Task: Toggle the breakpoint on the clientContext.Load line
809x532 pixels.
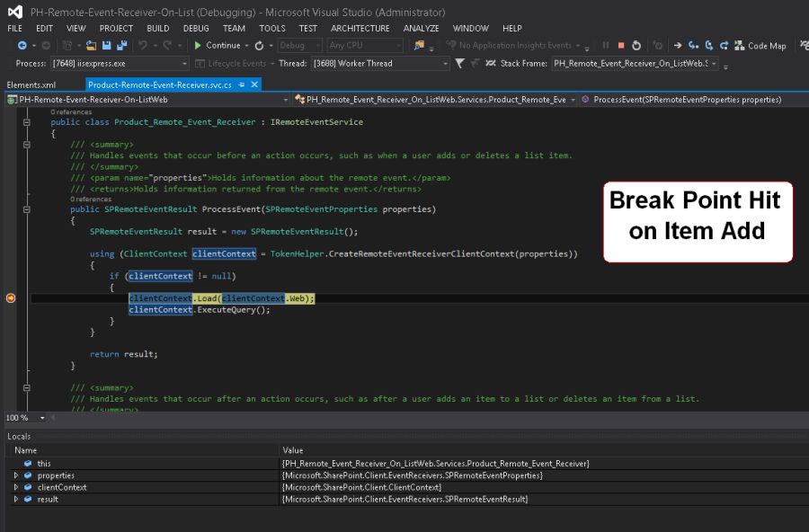Action: 11,298
